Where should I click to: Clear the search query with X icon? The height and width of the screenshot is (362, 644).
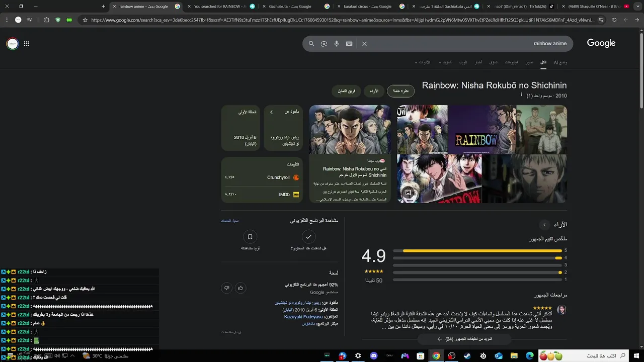click(x=364, y=44)
